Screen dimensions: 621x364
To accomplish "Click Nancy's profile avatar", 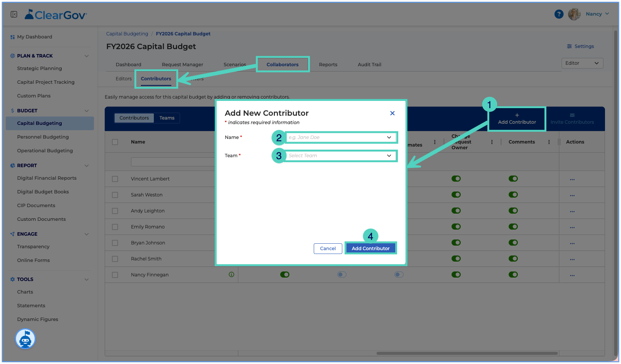I will click(x=574, y=14).
